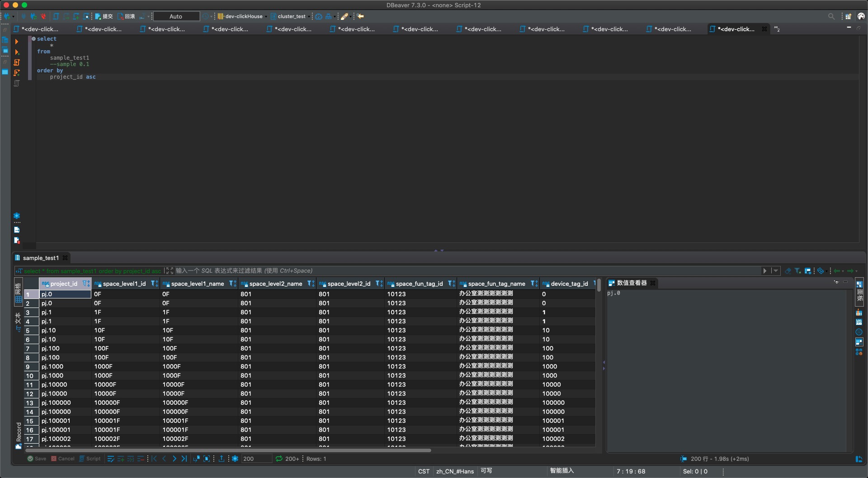Open the dashboard gauge icon in toolbar
Image resolution: width=868 pixels, height=478 pixels.
[319, 16]
